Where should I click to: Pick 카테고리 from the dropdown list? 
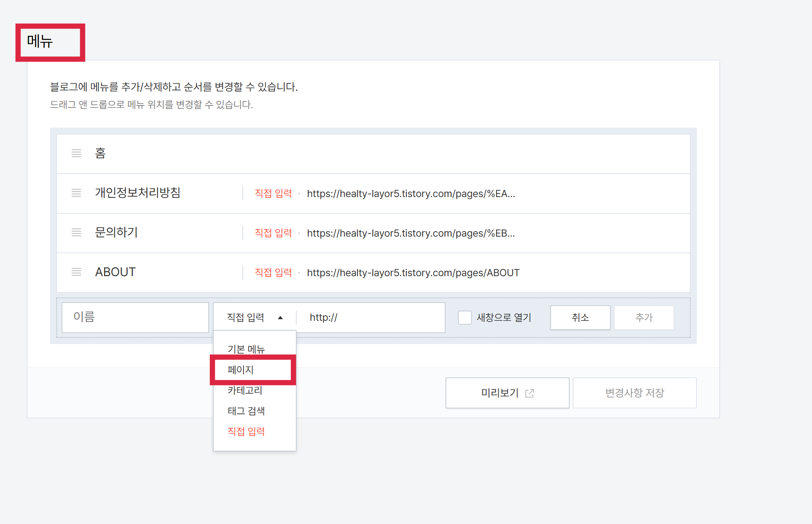(245, 390)
